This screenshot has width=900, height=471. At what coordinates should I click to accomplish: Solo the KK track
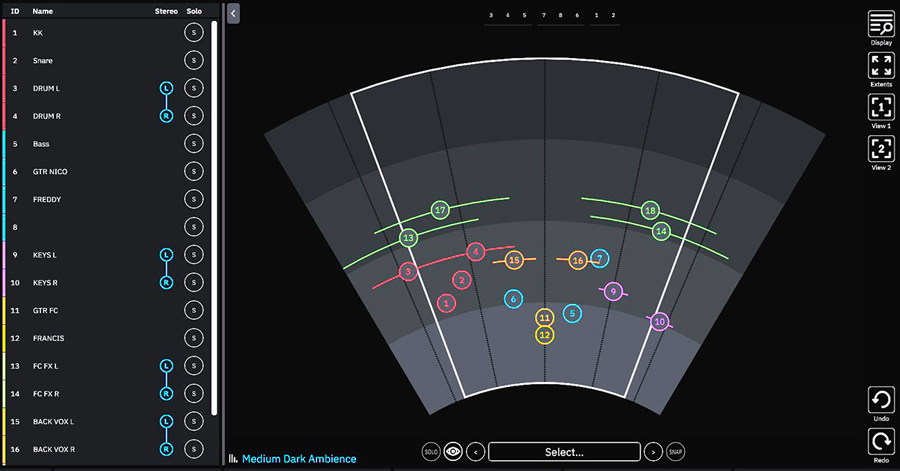click(194, 33)
